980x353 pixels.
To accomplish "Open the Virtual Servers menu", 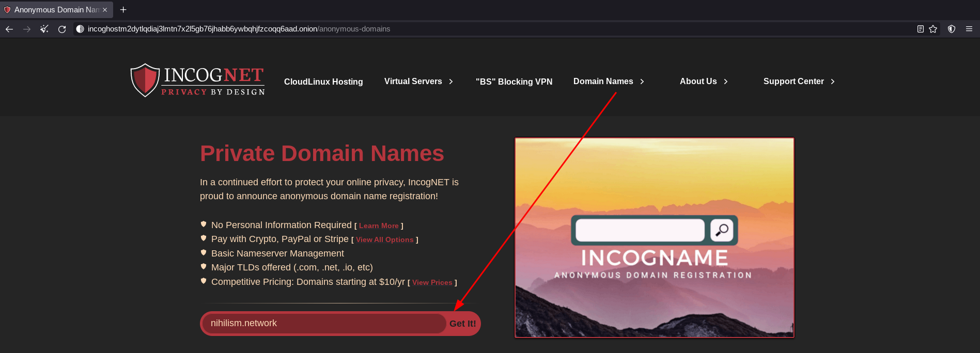I will [413, 81].
